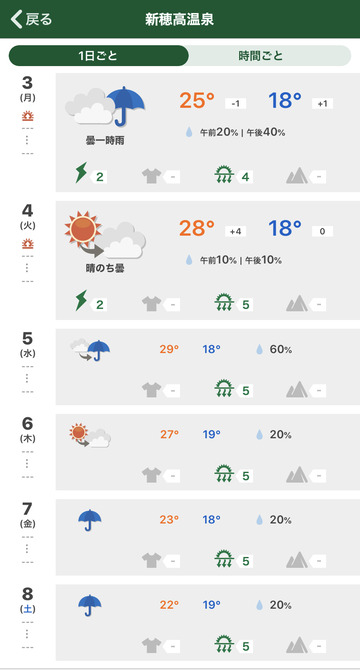Screen dimensions: 360x670
Task: Tap the 新穂高温泉 page title
Action: [x=179, y=20]
